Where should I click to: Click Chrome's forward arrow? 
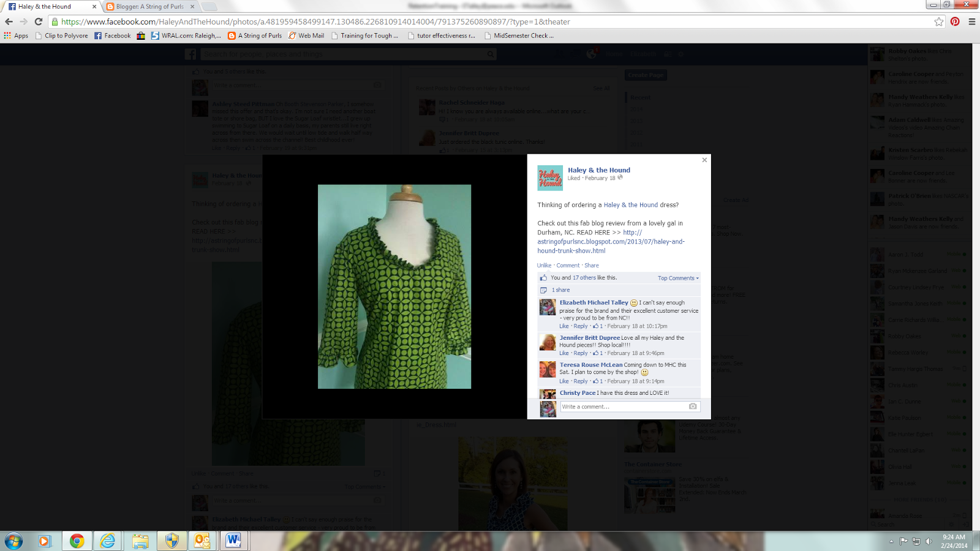[23, 21]
